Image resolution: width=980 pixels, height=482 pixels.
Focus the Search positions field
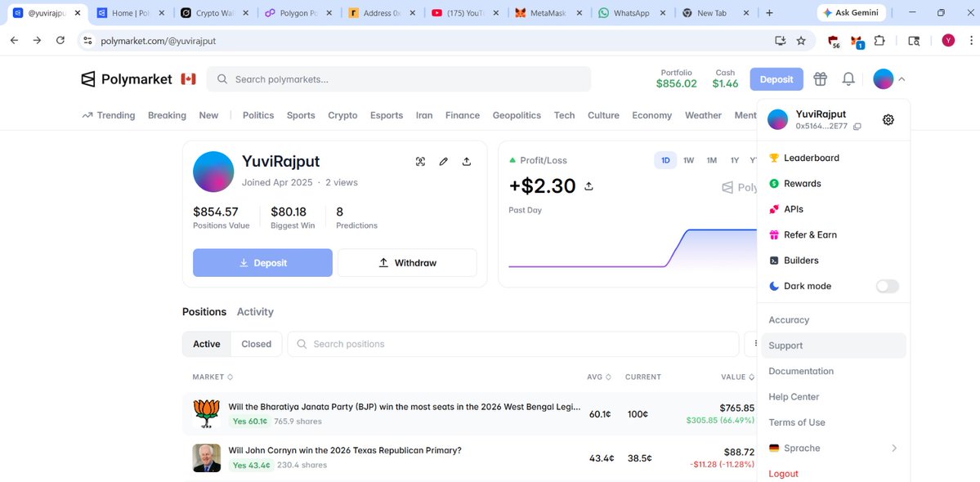[x=513, y=344]
